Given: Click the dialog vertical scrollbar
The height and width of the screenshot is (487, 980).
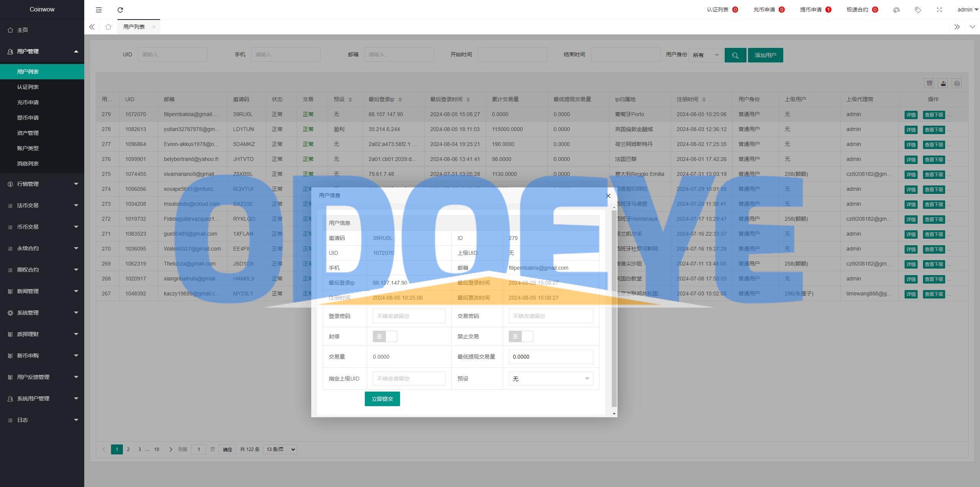Looking at the screenshot, I should (x=614, y=308).
